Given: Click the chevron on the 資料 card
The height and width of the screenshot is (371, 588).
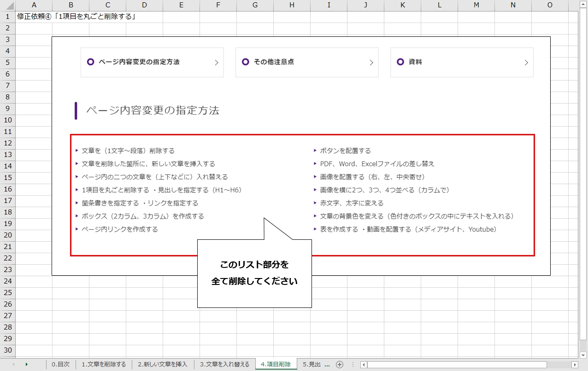Looking at the screenshot, I should pos(526,63).
